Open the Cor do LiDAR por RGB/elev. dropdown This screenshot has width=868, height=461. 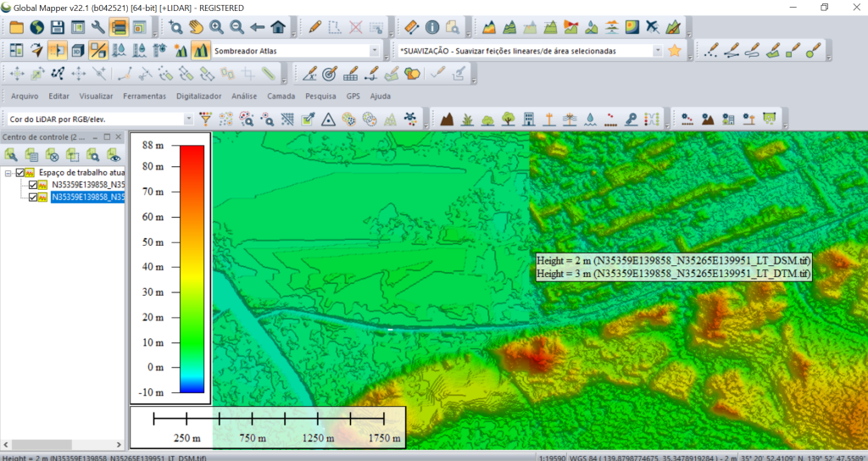(x=188, y=119)
